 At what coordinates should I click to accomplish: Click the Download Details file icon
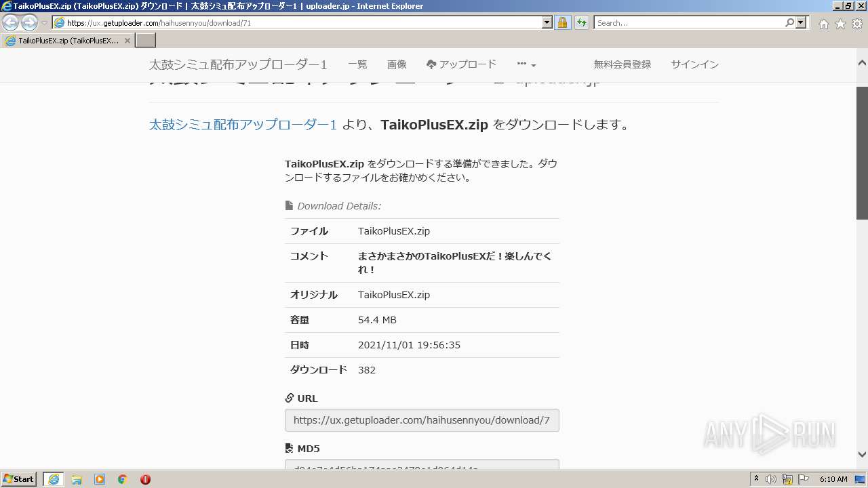[x=289, y=205]
